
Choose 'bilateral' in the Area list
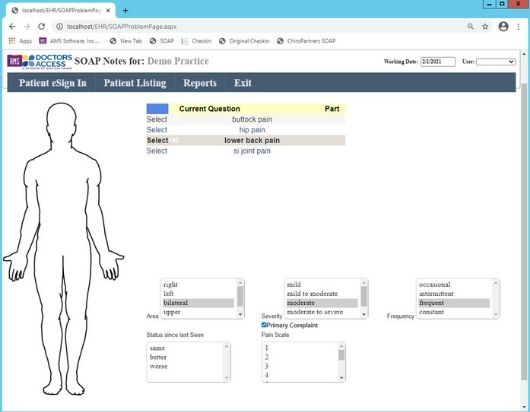(198, 303)
